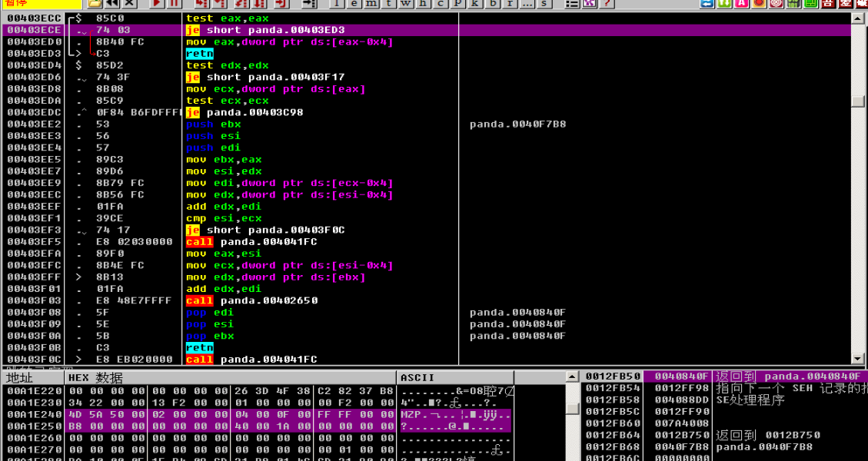Click disassembly scrollbar down arrow
Image resolution: width=868 pixels, height=461 pixels.
(x=858, y=359)
